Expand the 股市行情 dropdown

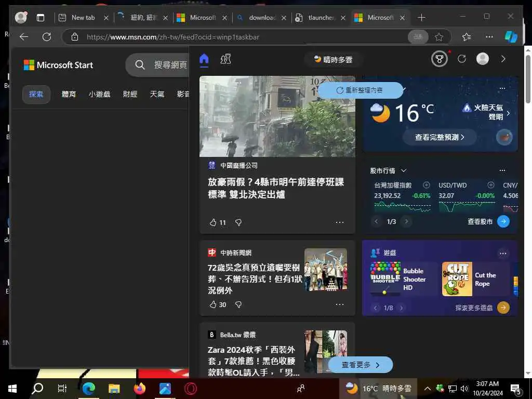[x=403, y=170]
